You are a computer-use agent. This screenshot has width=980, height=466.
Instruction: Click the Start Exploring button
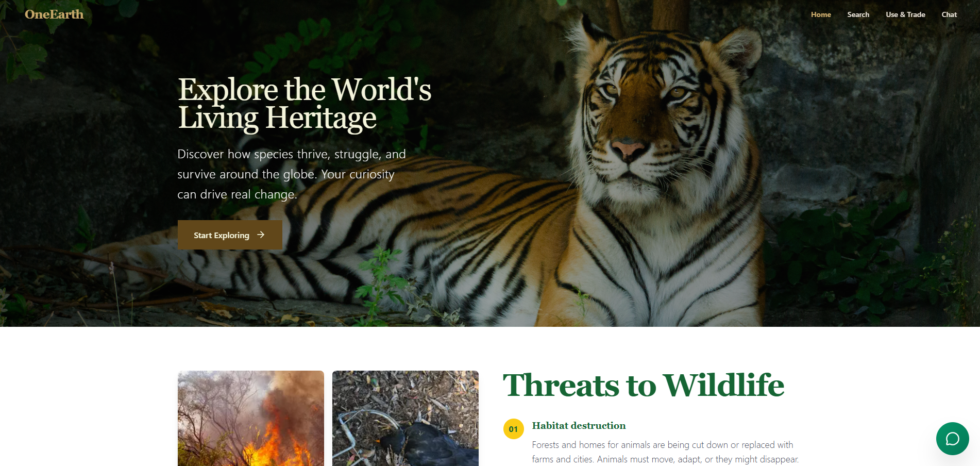pos(230,235)
